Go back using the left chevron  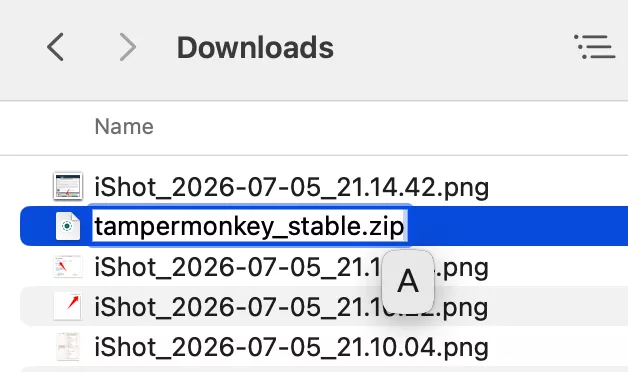coord(55,47)
